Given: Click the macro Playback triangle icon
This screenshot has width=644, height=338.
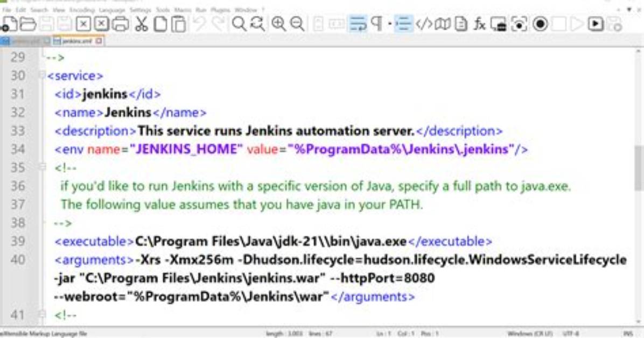Looking at the screenshot, I should pos(577,24).
